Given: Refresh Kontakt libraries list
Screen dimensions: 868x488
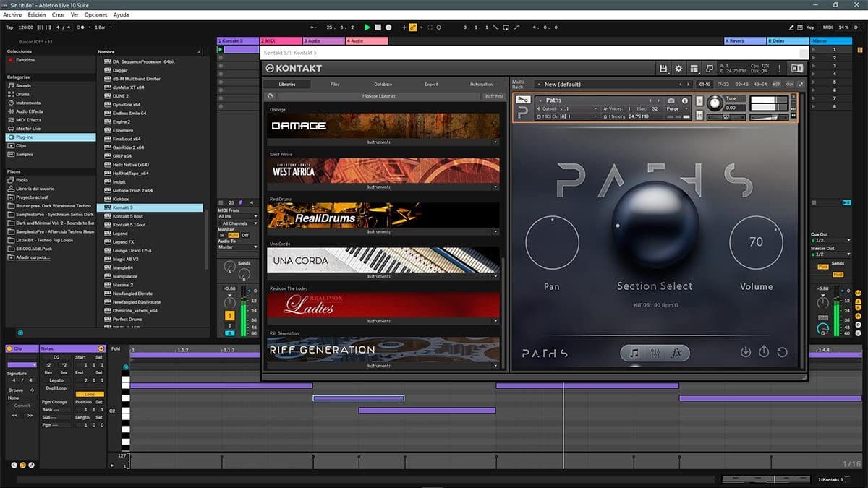Looking at the screenshot, I should (x=271, y=96).
